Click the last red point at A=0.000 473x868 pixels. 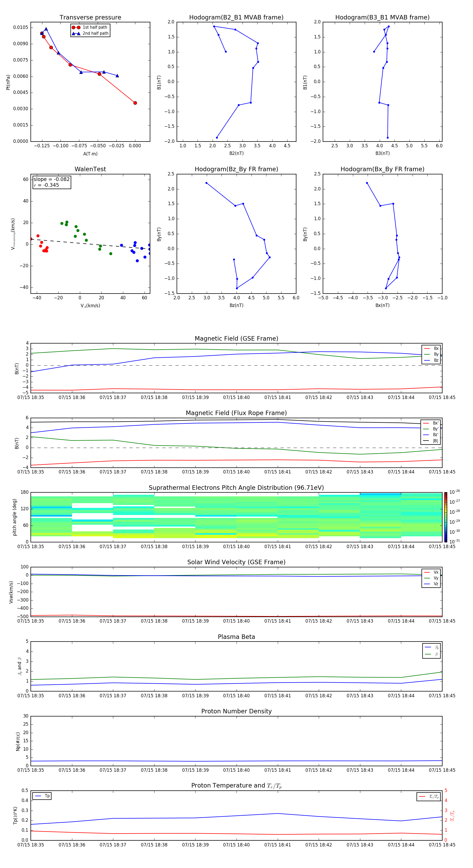135,103
